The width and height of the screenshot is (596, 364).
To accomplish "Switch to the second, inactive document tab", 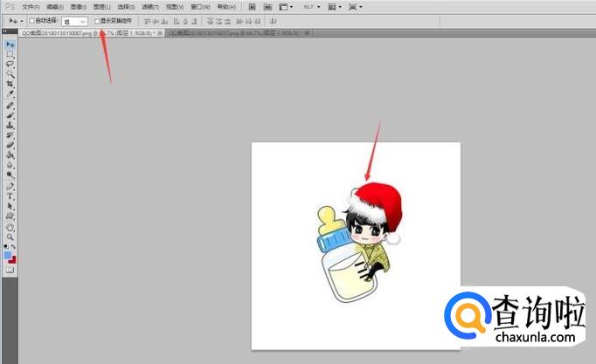I will tap(237, 33).
